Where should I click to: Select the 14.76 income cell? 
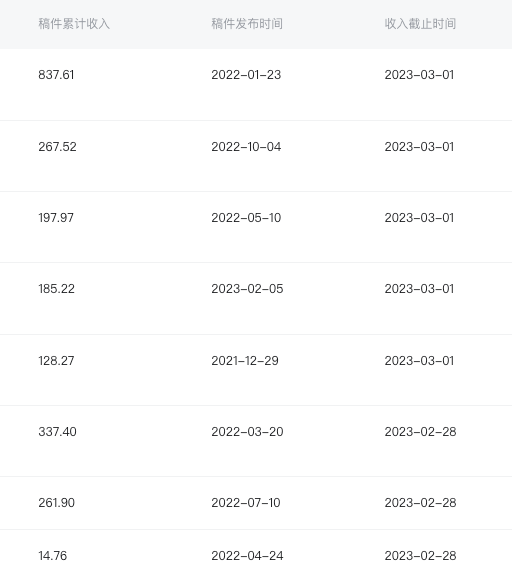53,556
